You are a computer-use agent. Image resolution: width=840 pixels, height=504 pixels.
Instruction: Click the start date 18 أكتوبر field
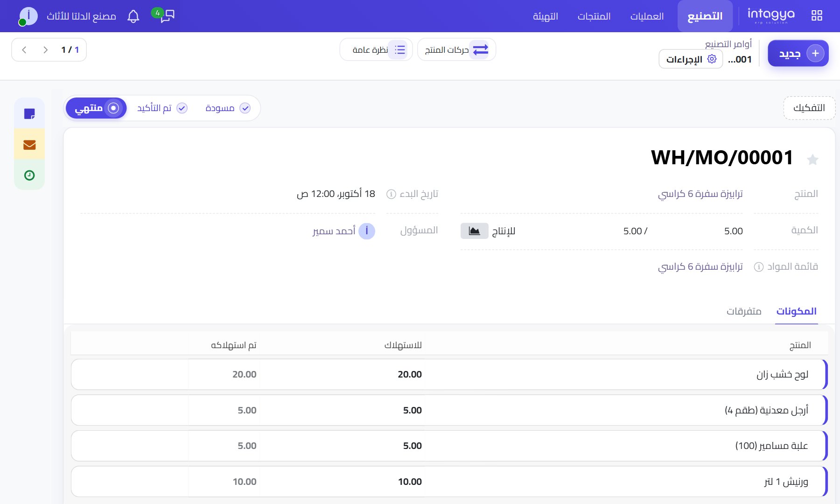tap(336, 194)
